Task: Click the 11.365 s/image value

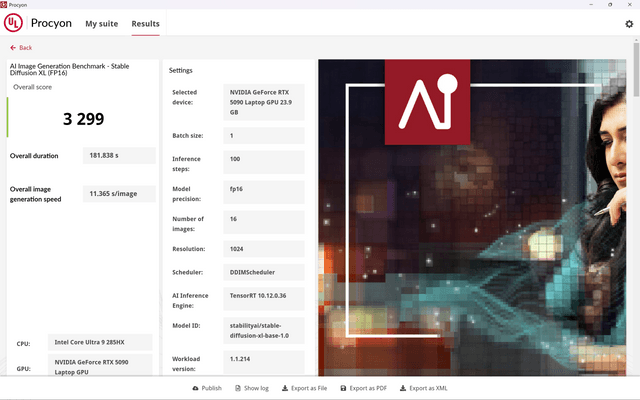Action: pos(119,194)
